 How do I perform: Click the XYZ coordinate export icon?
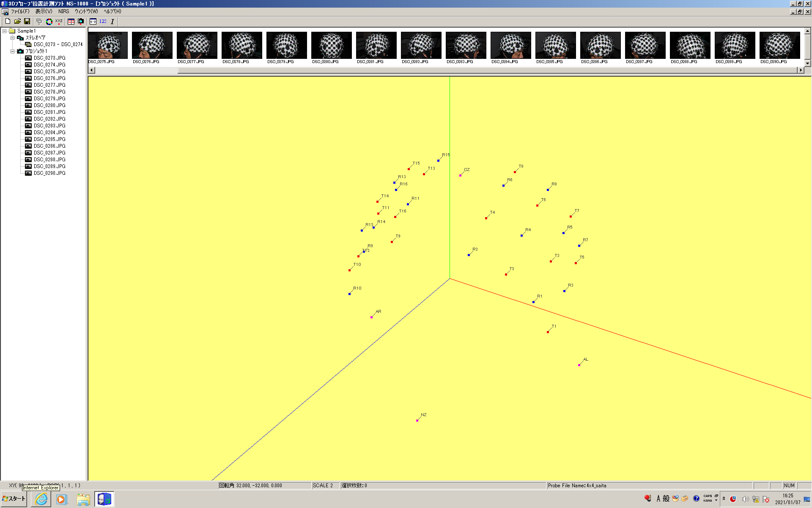pyautogui.click(x=59, y=21)
